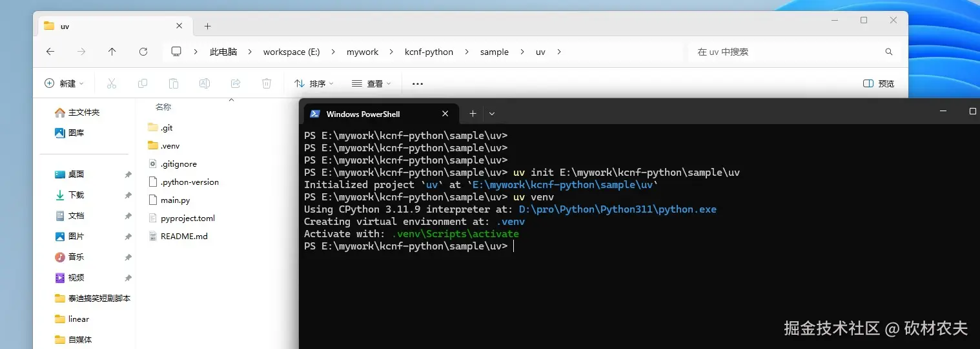
Task: Click the Copy icon in Explorer toolbar
Action: click(143, 83)
